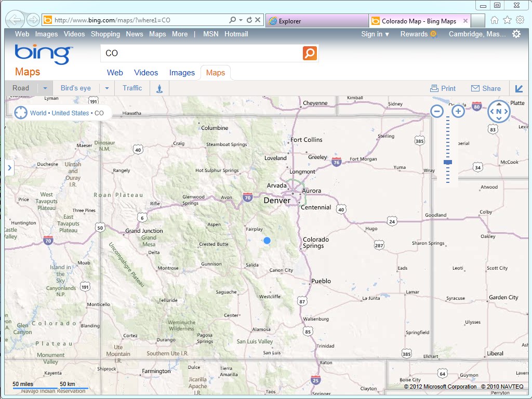
Task: Open Favorites star icon
Action: (507, 20)
